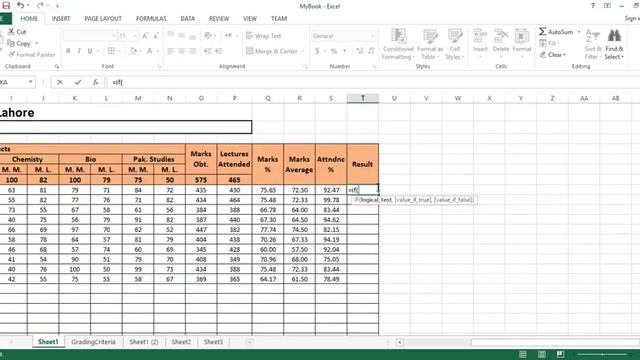
Task: Undo the last action
Action: (20, 5)
